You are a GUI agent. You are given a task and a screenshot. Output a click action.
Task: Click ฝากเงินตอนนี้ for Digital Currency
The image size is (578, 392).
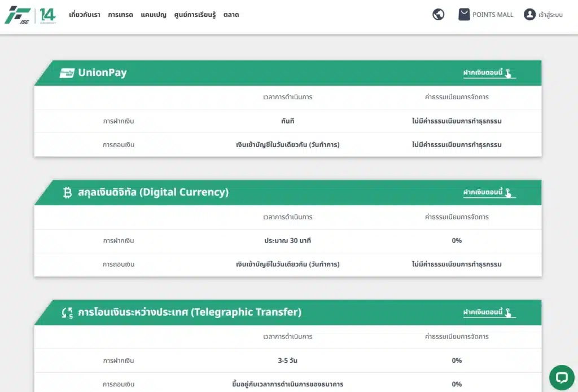488,193
